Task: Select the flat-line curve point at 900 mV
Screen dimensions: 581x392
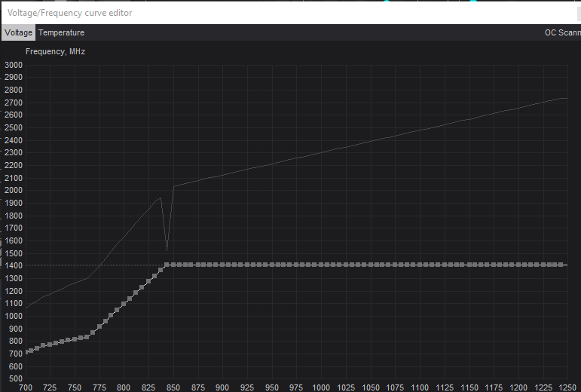Action: [x=222, y=265]
